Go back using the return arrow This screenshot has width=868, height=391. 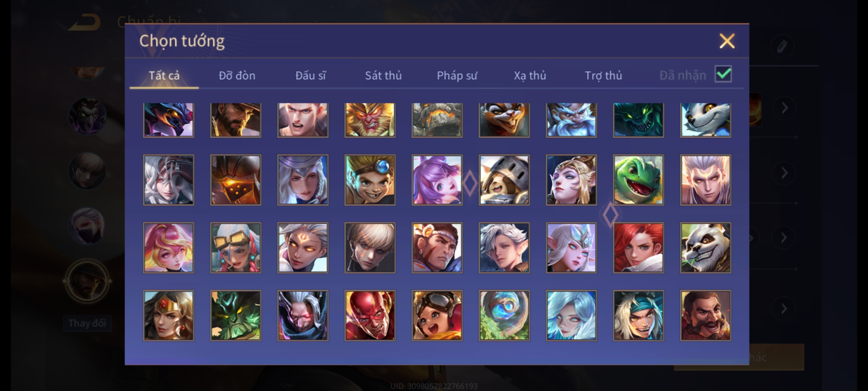click(x=85, y=22)
